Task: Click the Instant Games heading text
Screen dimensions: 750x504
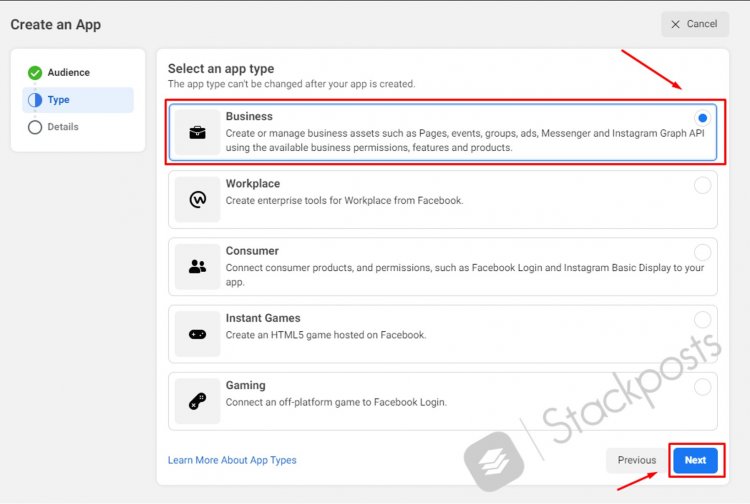Action: click(x=263, y=318)
